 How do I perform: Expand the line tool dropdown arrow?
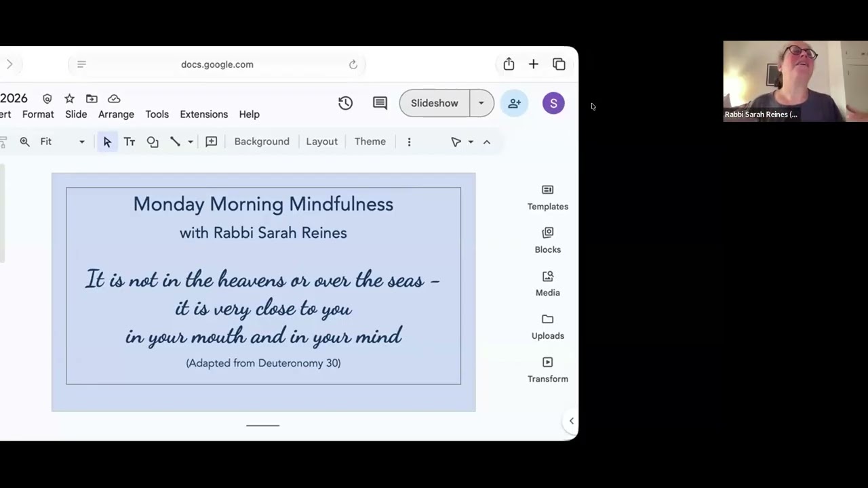[x=191, y=142]
